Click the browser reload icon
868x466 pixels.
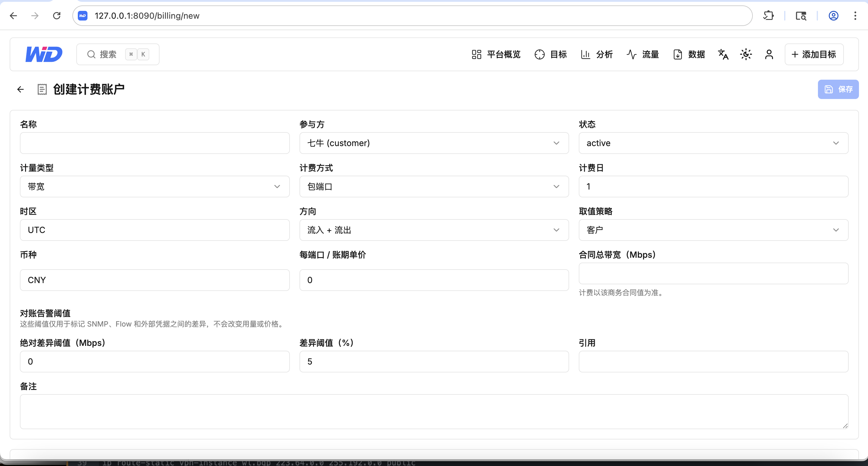tap(57, 15)
